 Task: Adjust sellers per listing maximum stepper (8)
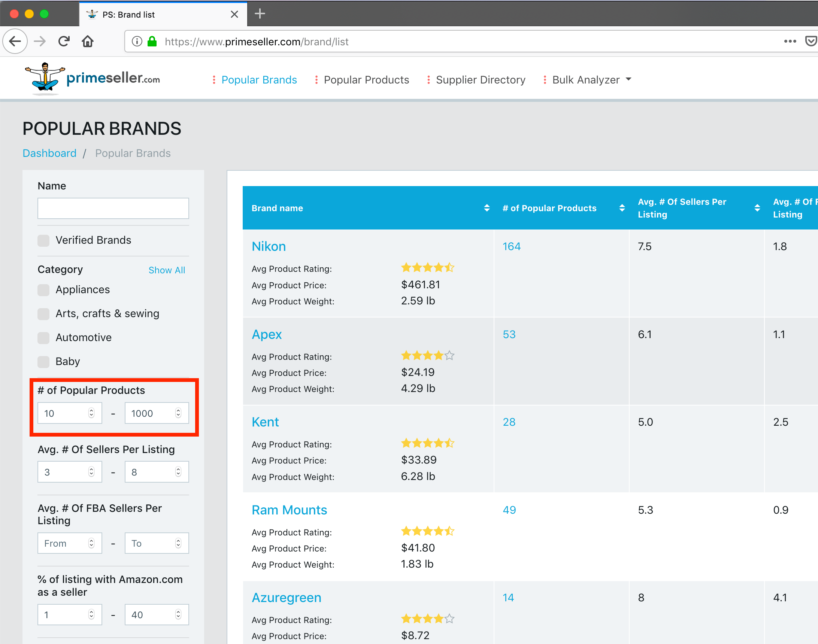click(x=178, y=472)
